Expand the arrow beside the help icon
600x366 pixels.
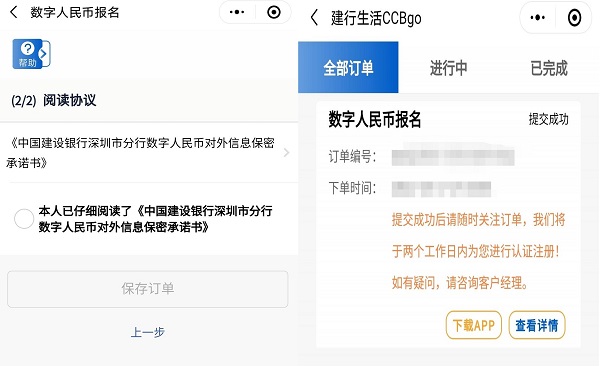pos(46,54)
